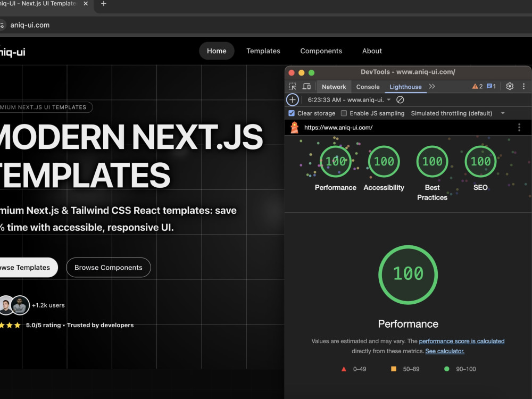
Task: Toggle the Clear storage checkbox
Action: click(292, 113)
